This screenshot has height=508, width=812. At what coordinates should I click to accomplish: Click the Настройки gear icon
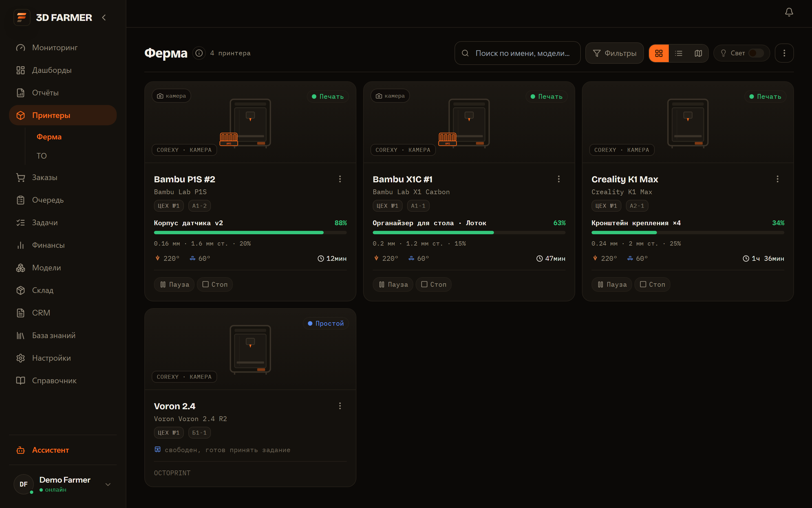tap(21, 358)
